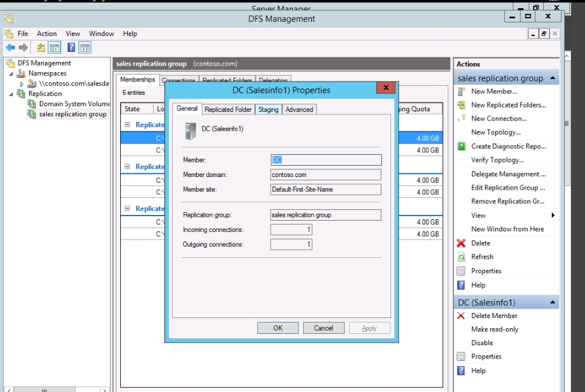Toggle Show/Hide Action Pane toolbar icon
This screenshot has height=392, width=585.
(85, 47)
